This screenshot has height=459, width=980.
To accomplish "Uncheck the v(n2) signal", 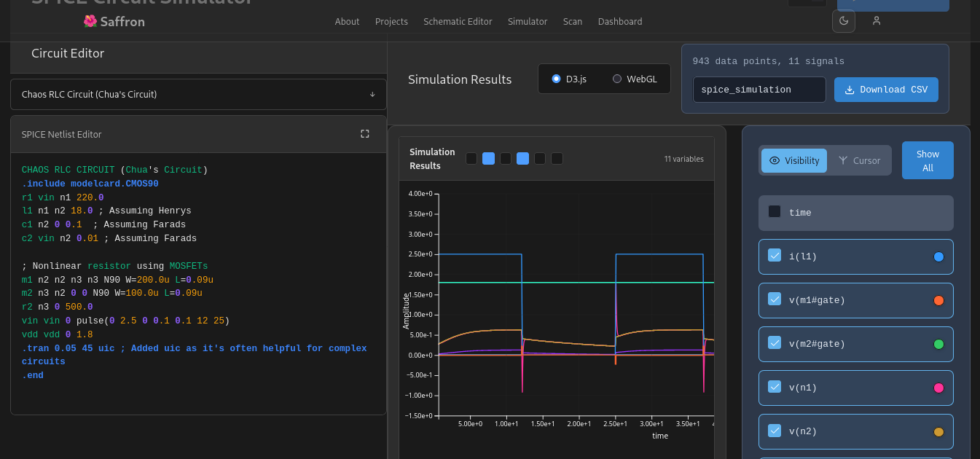I will coord(775,430).
